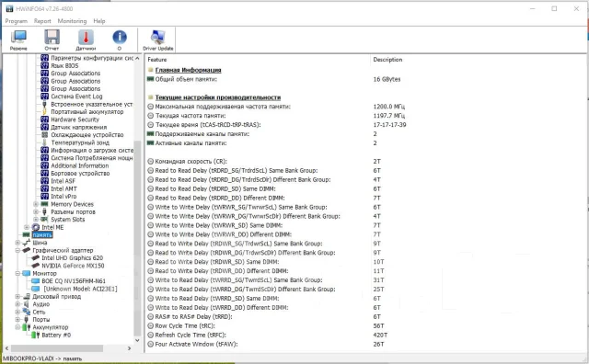Expand the Дисковый привод node
Image resolution: width=589 pixels, height=364 pixels.
[17, 297]
